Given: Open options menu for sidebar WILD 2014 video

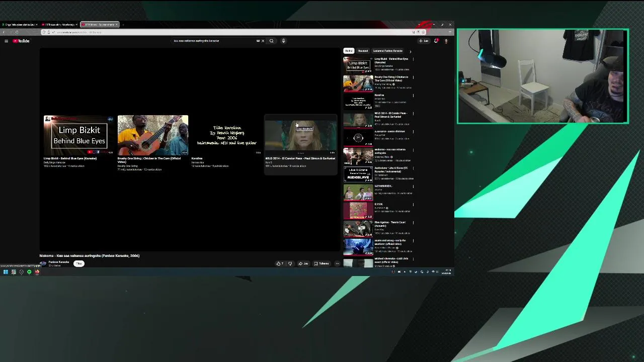Looking at the screenshot, I should (x=413, y=114).
